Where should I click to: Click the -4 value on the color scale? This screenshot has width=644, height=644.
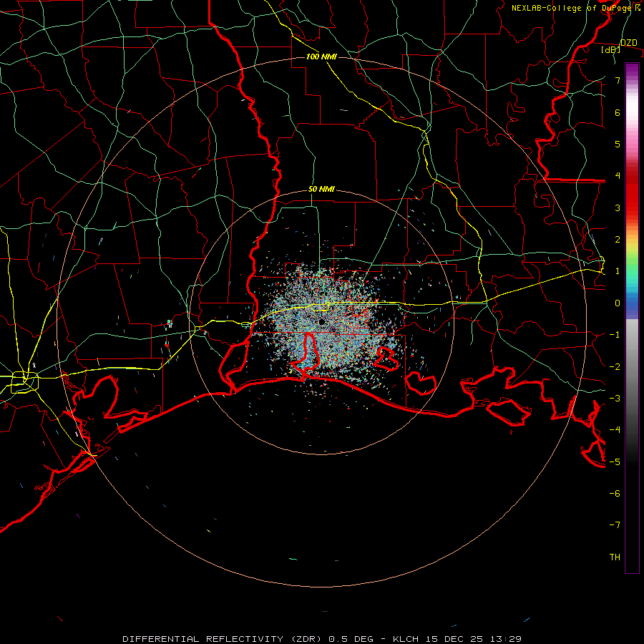(615, 430)
